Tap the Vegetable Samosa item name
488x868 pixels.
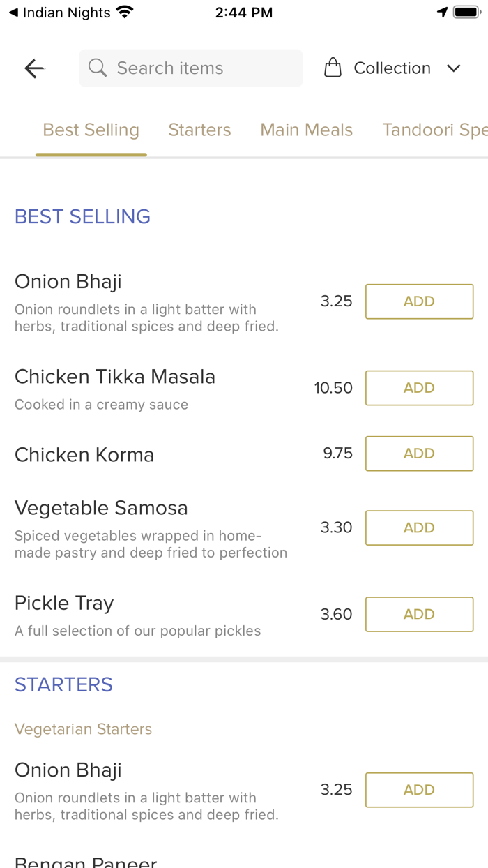[101, 508]
